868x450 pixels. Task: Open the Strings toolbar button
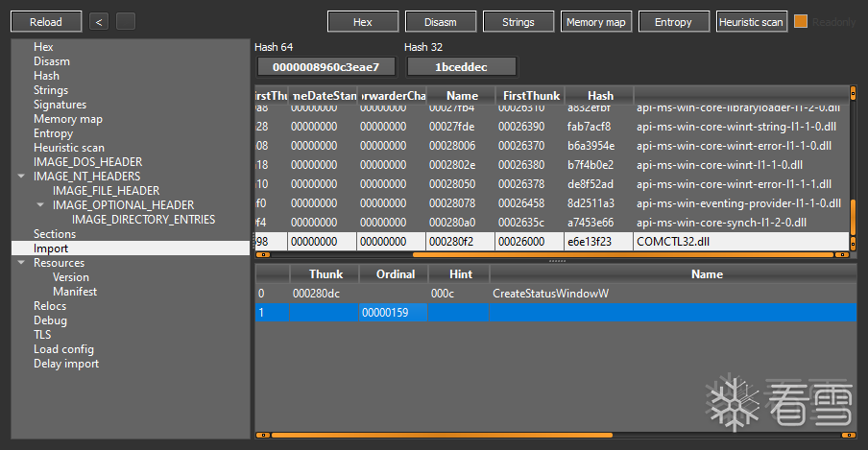pyautogui.click(x=518, y=22)
